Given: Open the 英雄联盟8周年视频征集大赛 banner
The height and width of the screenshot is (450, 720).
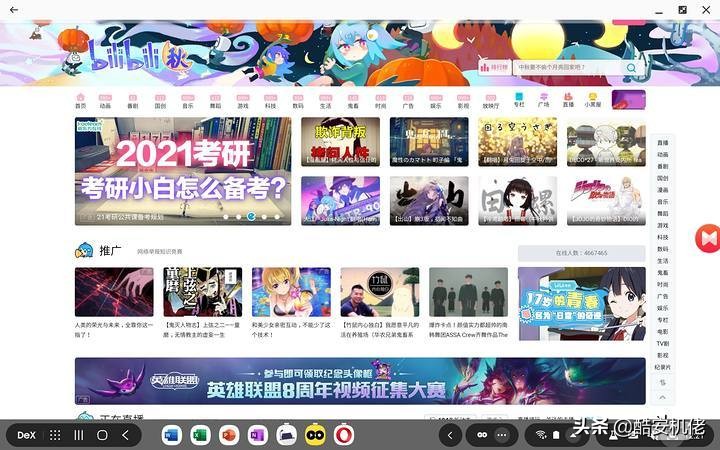Looking at the screenshot, I should (x=360, y=381).
